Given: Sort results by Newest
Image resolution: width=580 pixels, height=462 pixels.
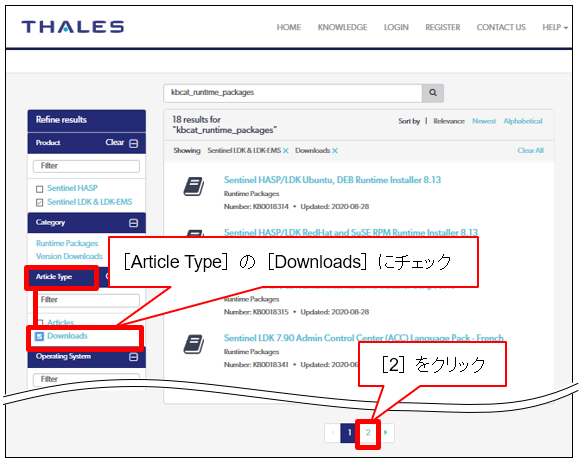Looking at the screenshot, I should click(x=484, y=121).
